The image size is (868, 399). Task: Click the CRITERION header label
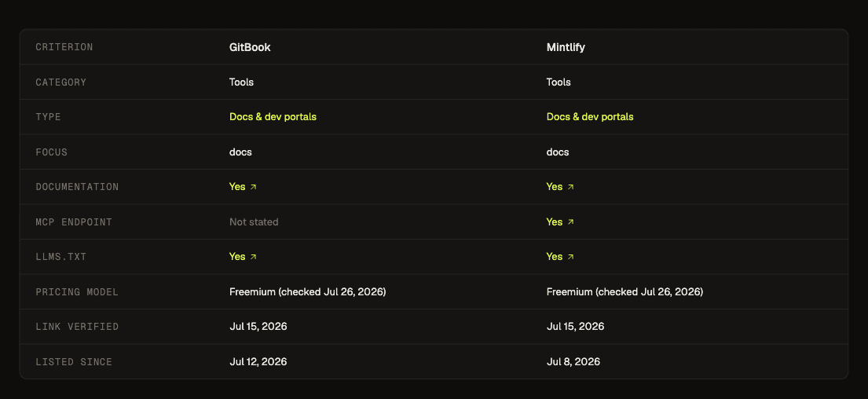[x=64, y=47]
